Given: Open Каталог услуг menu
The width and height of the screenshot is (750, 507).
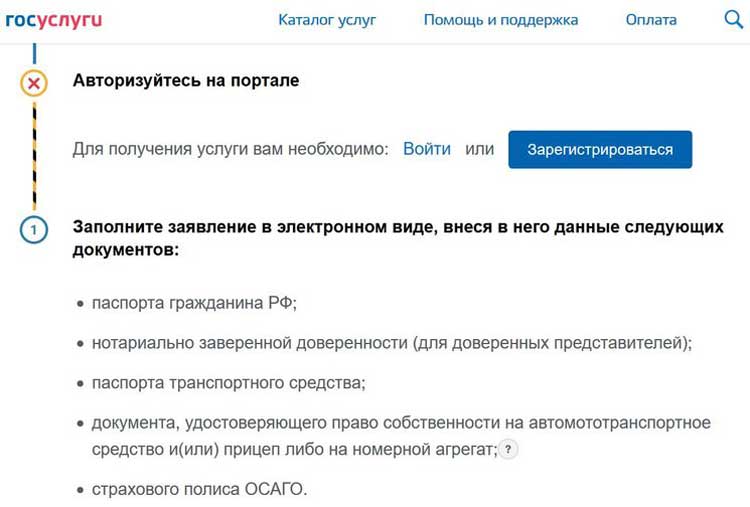Looking at the screenshot, I should click(x=327, y=20).
